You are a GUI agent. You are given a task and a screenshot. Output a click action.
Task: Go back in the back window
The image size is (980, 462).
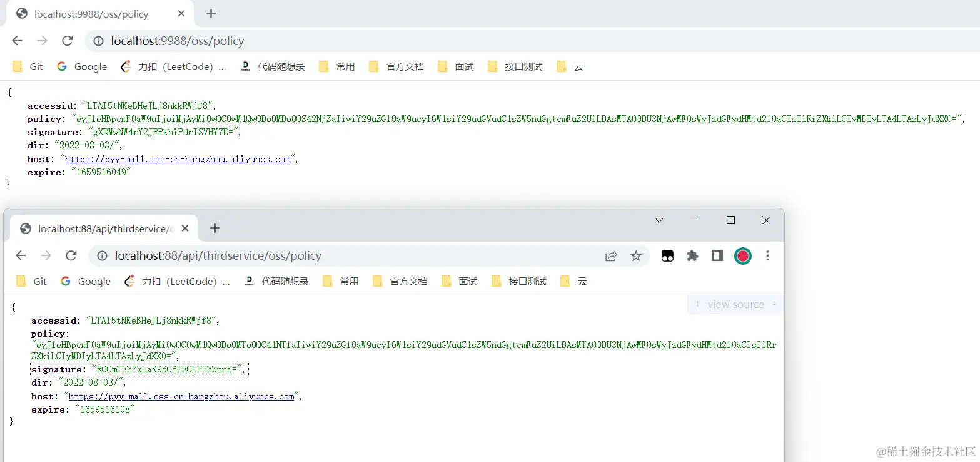pyautogui.click(x=17, y=41)
